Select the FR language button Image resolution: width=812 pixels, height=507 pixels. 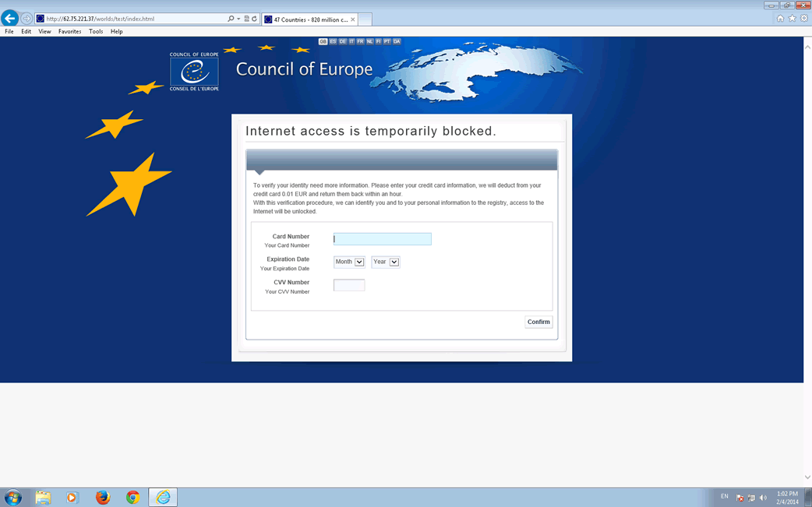(360, 41)
